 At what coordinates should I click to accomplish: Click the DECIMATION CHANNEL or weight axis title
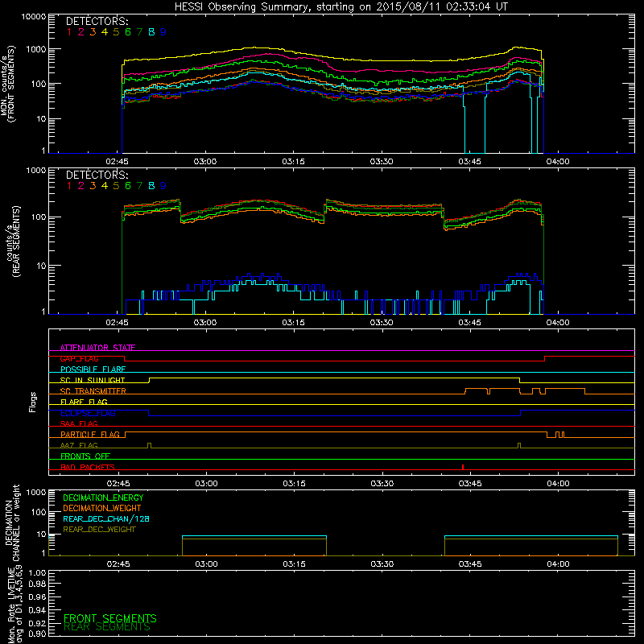pos(12,522)
